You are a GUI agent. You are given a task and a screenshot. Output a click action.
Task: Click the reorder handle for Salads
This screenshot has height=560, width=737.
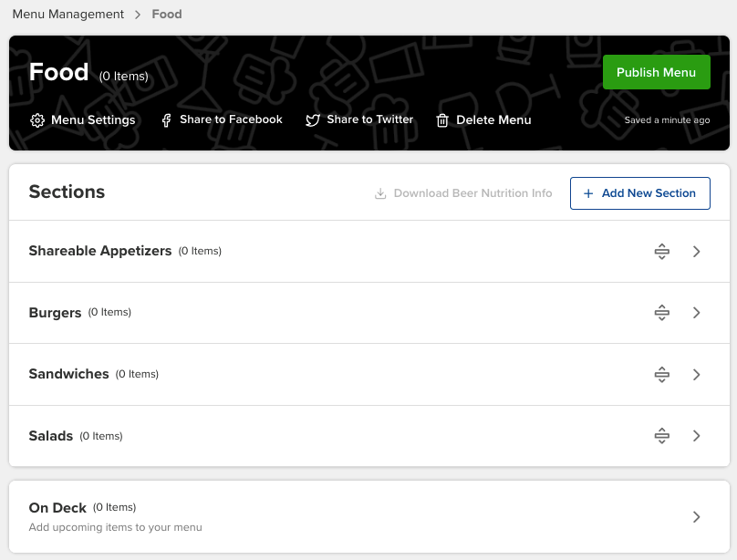[661, 436]
